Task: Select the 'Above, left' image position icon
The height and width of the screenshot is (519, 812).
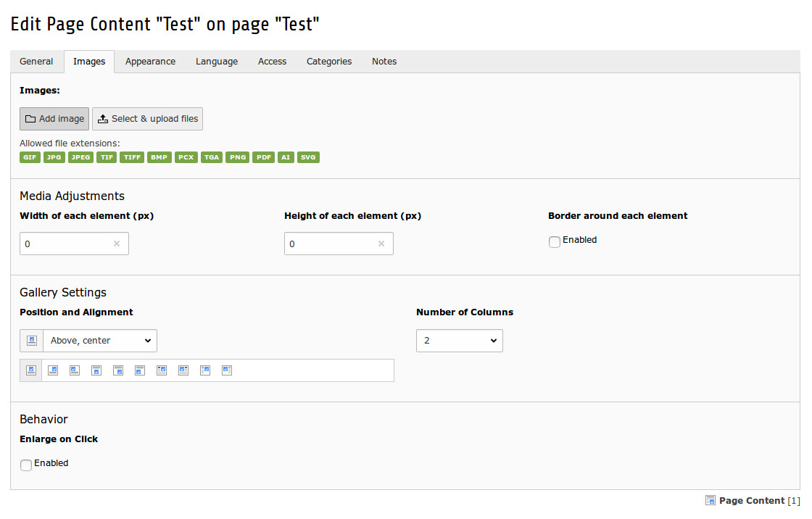Action: 75,370
